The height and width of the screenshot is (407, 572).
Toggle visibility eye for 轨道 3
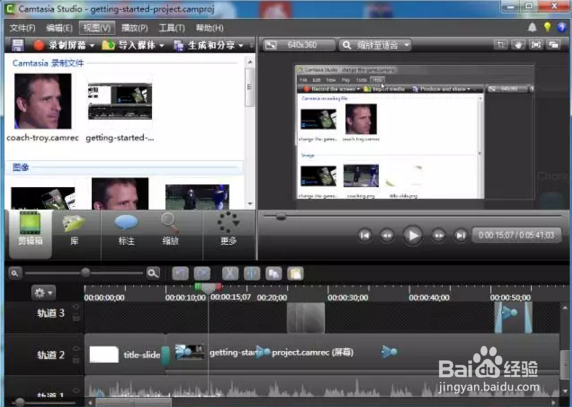coord(76,307)
